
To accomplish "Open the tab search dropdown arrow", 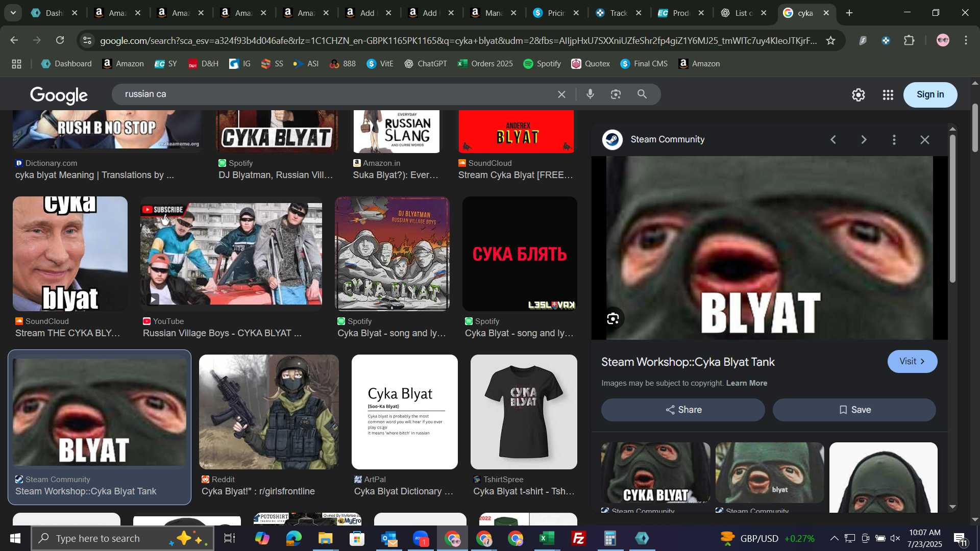I will coord(13,13).
